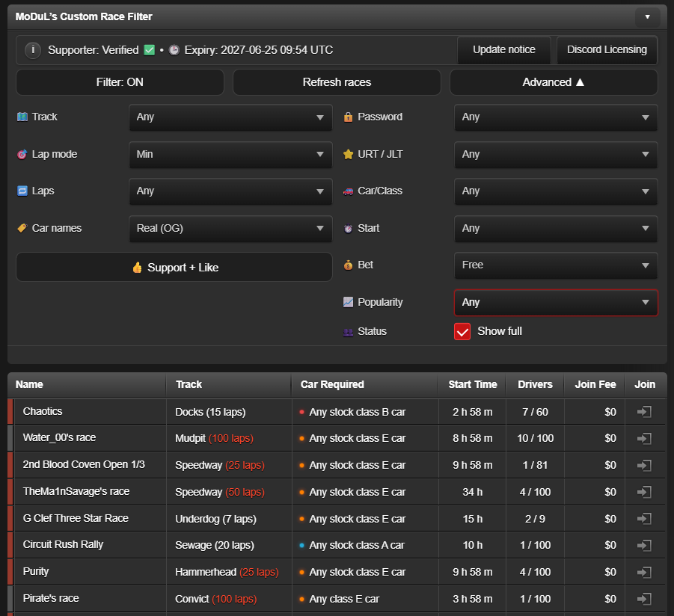
Task: Click the lock icon next to Password
Action: click(348, 117)
